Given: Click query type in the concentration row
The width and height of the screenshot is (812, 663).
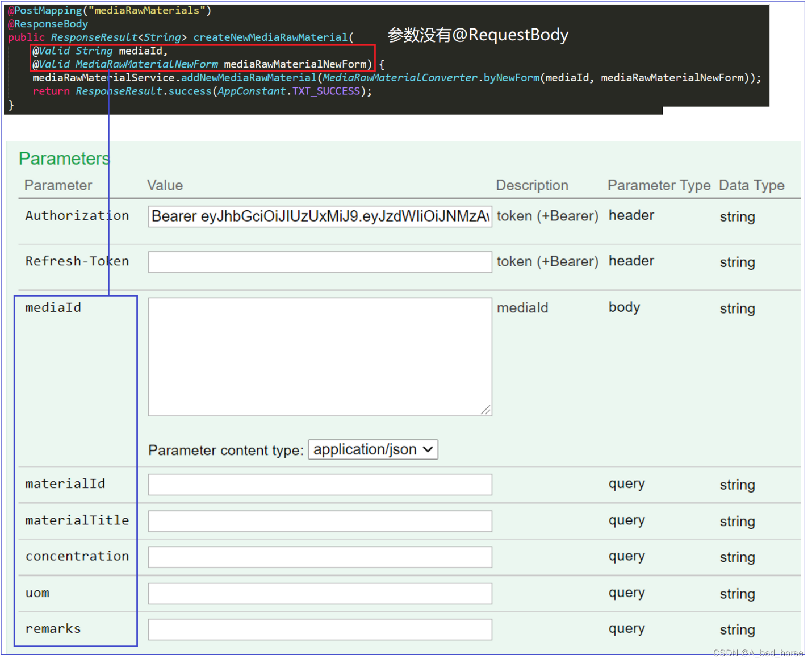Looking at the screenshot, I should [x=627, y=556].
